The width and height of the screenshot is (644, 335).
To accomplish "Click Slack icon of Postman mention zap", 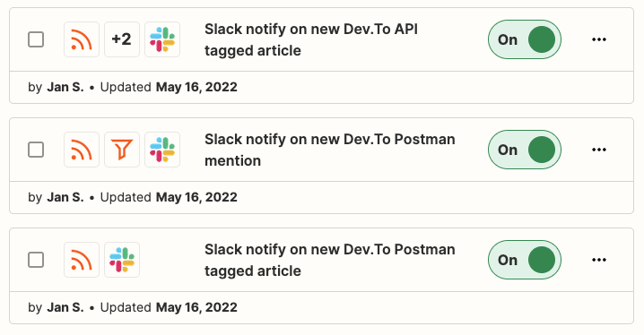I will tap(162, 150).
